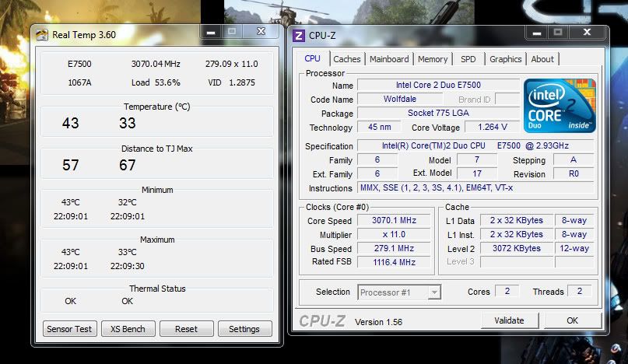This screenshot has height=364, width=628.
Task: Click the Real Temp title bar icon
Action: (x=42, y=35)
